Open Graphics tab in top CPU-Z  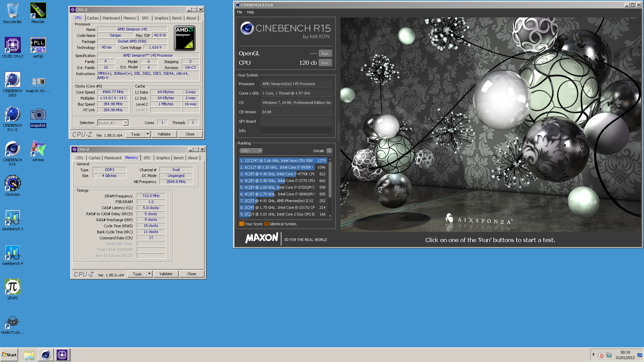click(x=161, y=18)
